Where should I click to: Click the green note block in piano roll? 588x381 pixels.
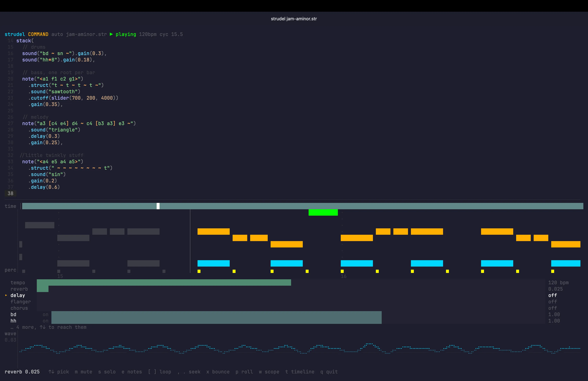tap(323, 212)
